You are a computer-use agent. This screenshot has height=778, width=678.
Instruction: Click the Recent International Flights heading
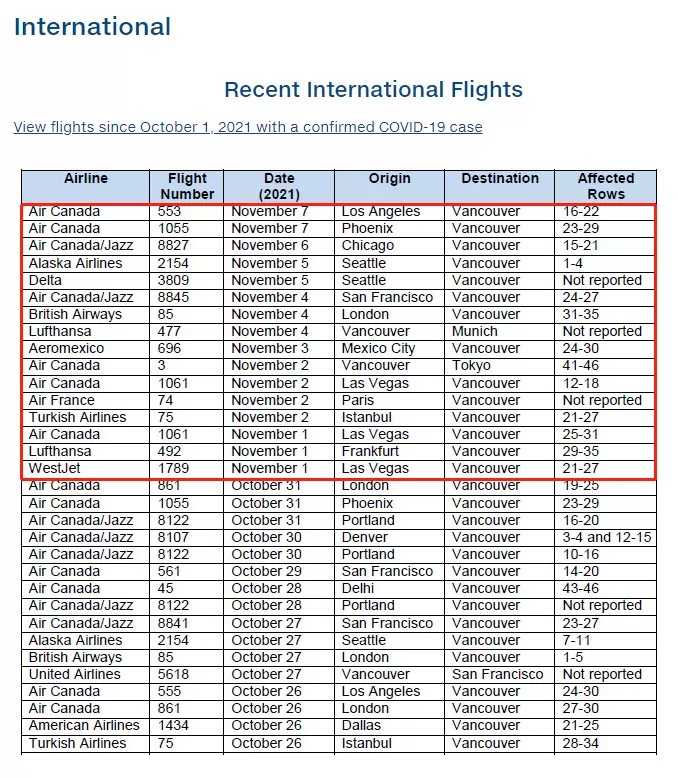click(x=373, y=90)
